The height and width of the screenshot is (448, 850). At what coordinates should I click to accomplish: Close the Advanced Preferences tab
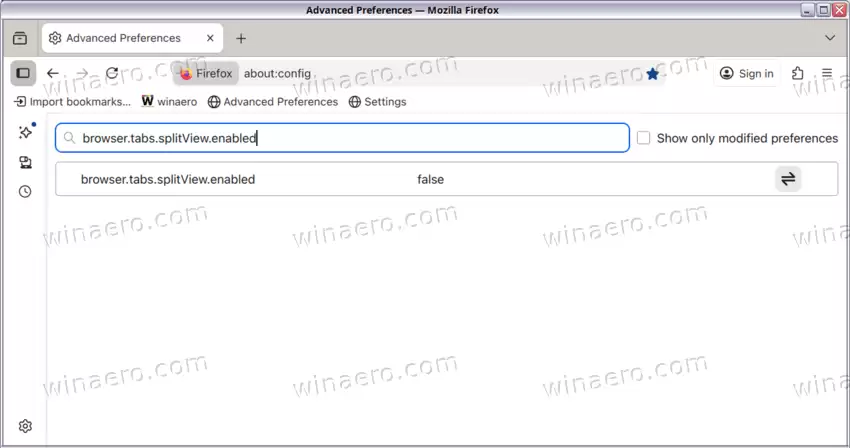tap(210, 38)
